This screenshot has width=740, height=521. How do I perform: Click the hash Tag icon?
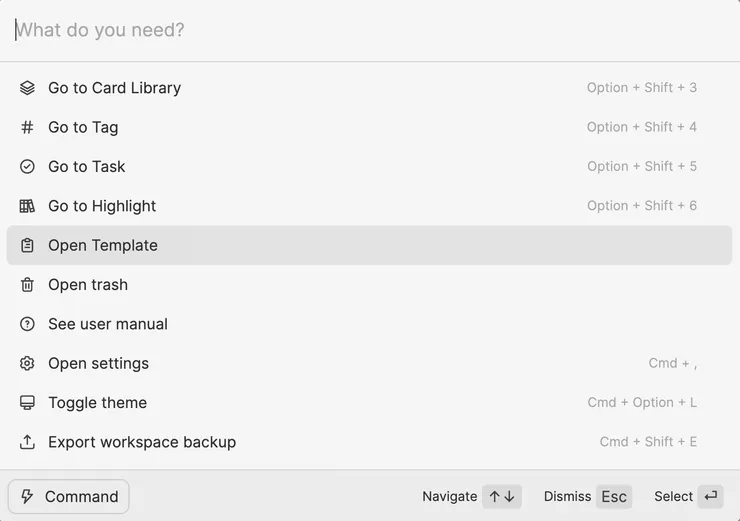tap(27, 127)
